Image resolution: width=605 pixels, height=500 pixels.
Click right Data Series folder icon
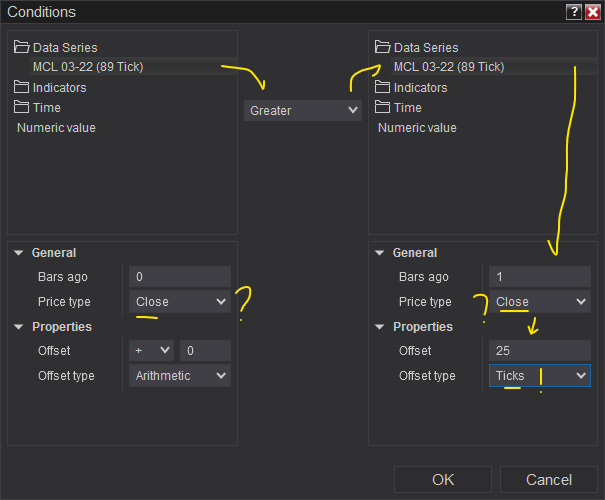click(382, 47)
